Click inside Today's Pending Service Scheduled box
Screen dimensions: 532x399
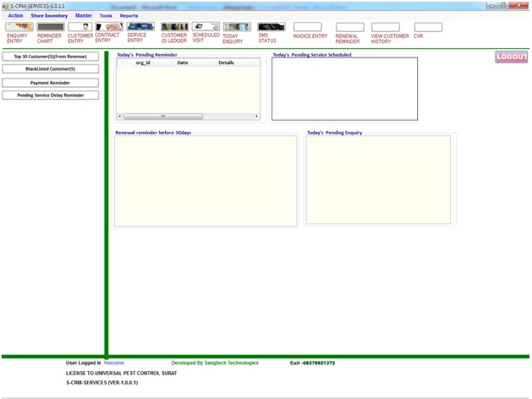tap(344, 89)
